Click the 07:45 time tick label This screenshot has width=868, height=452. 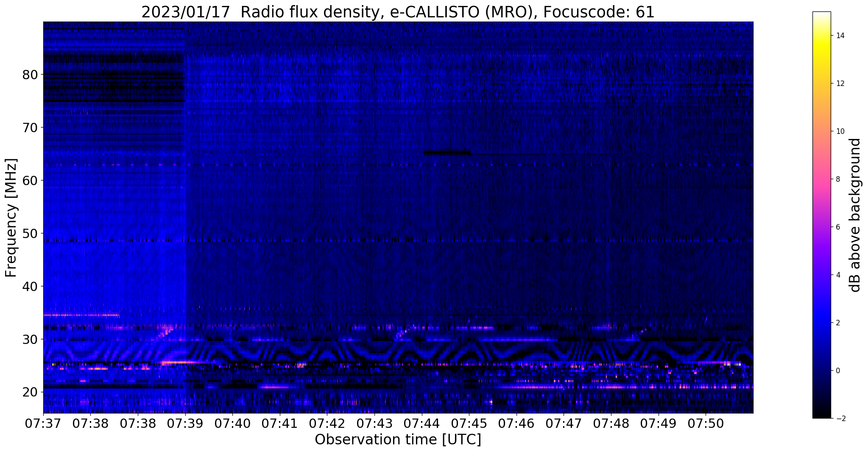(469, 423)
